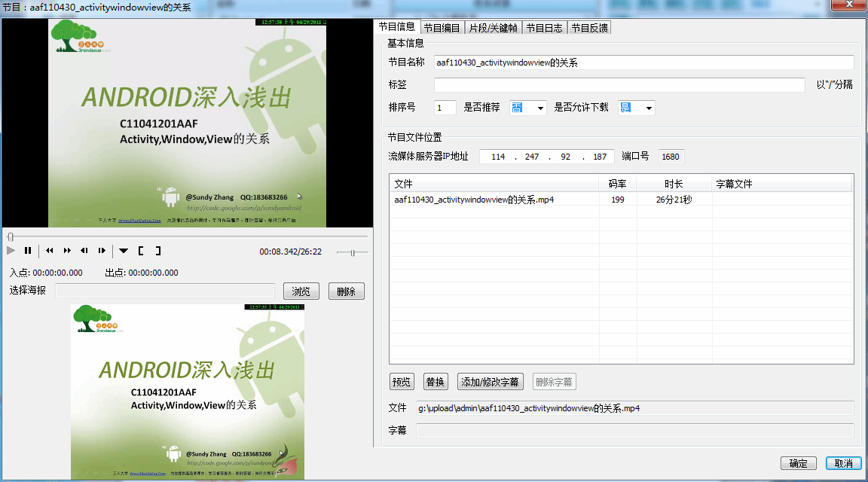The width and height of the screenshot is (868, 482).
Task: Rewind the video with the double-left arrows
Action: pos(50,251)
